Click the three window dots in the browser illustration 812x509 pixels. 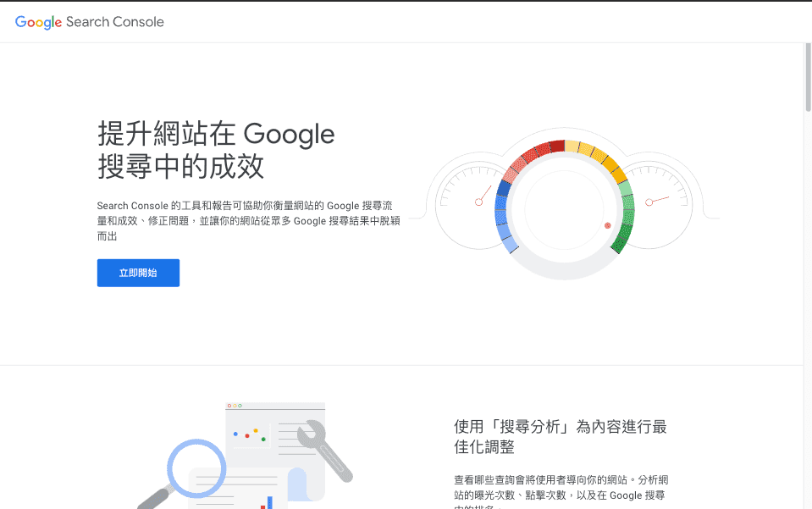[x=235, y=407]
